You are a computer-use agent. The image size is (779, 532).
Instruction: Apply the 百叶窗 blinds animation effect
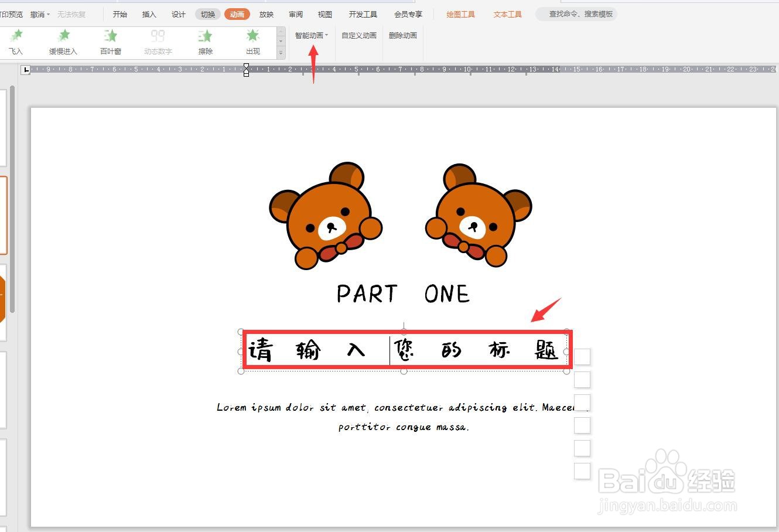point(110,42)
